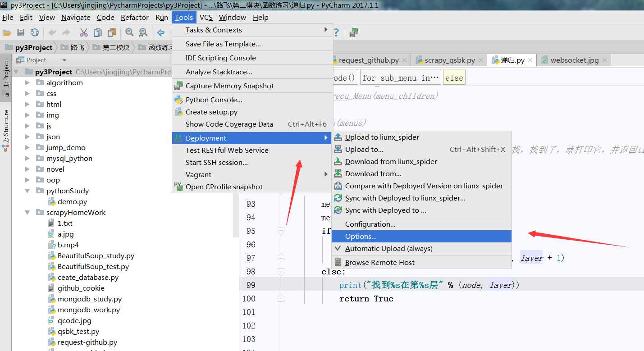Image resolution: width=644 pixels, height=351 pixels.
Task: Expand the jump_demo folder
Action: coord(27,147)
